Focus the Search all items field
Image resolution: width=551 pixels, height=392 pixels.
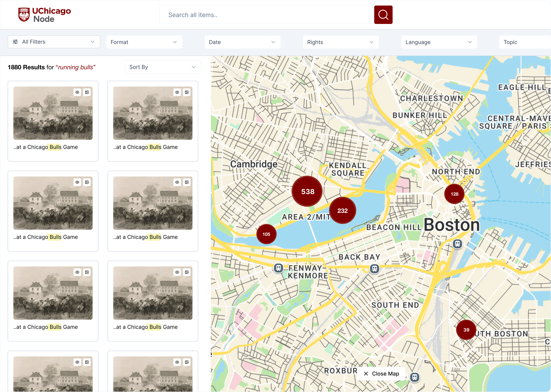coord(264,15)
